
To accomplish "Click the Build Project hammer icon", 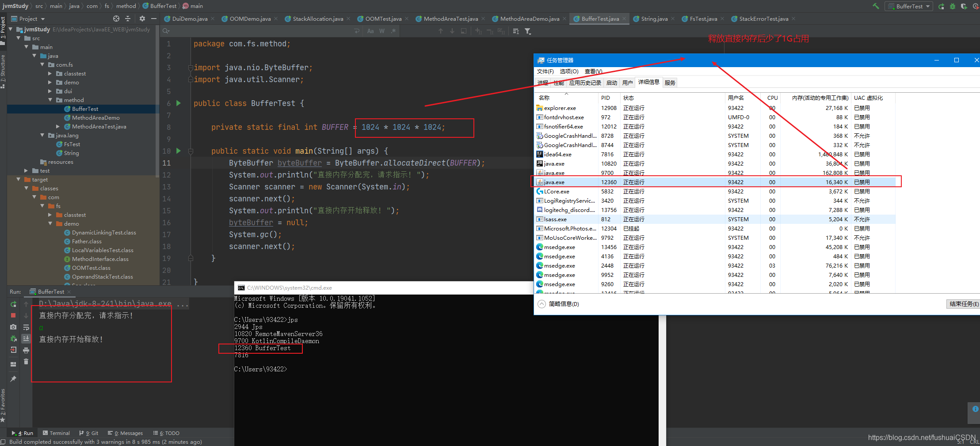I will point(876,6).
